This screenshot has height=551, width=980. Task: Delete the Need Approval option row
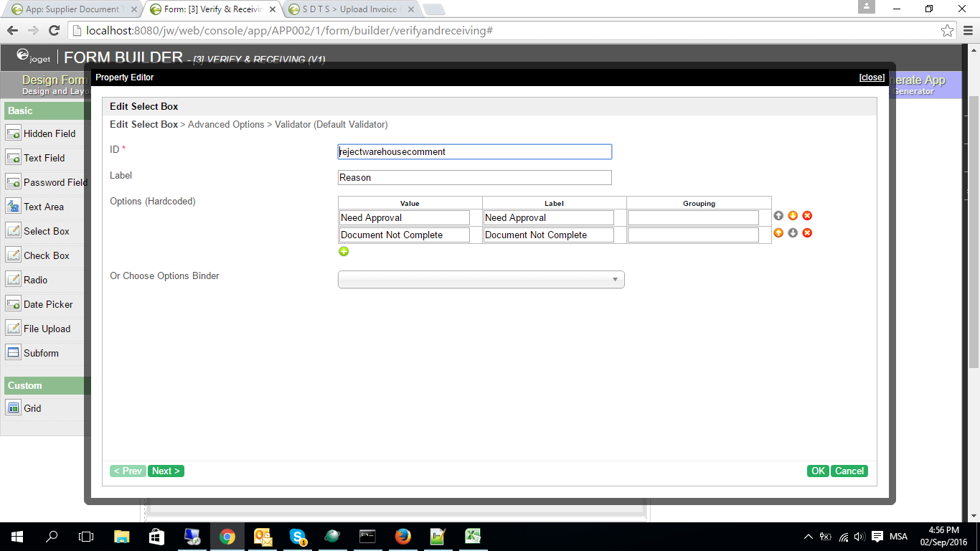pos(807,216)
